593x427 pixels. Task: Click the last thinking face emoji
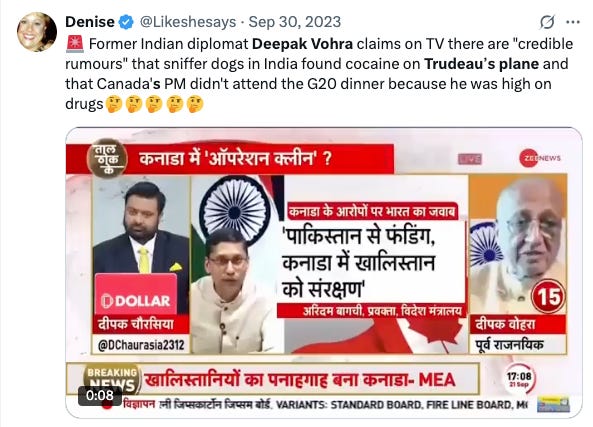(195, 104)
